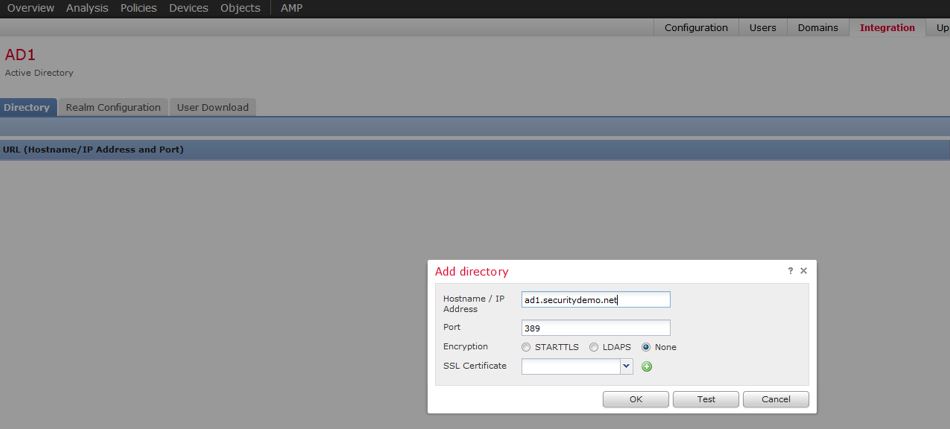Switch to the Users tab
This screenshot has width=950, height=429.
pos(763,27)
